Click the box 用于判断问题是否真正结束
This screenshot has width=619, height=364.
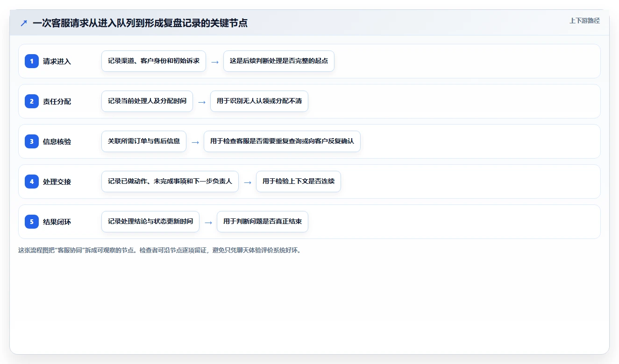[263, 222]
